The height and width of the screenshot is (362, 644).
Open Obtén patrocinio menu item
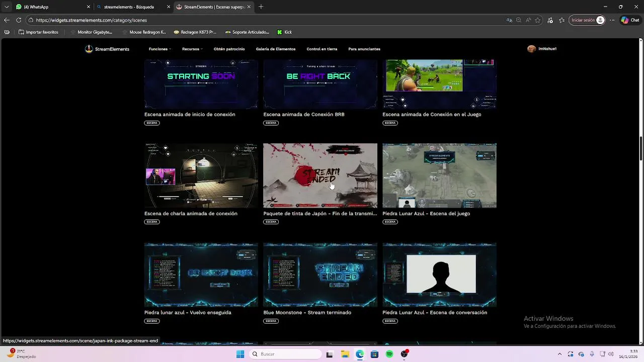tap(229, 49)
